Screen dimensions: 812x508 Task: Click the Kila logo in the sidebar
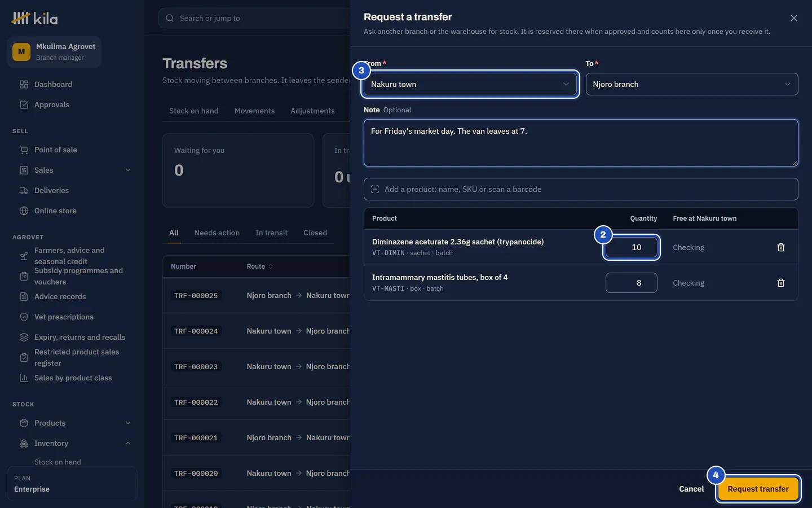(x=35, y=18)
